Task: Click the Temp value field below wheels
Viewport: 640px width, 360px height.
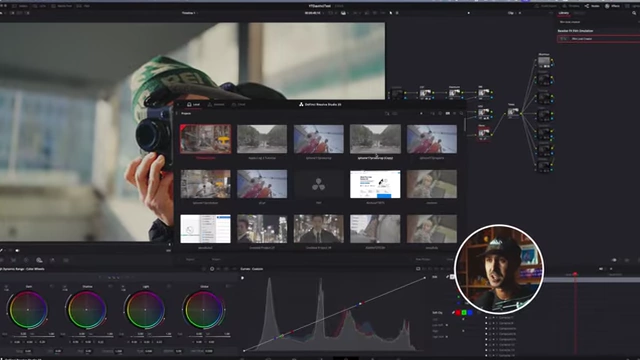Action: pyautogui.click(x=28, y=351)
